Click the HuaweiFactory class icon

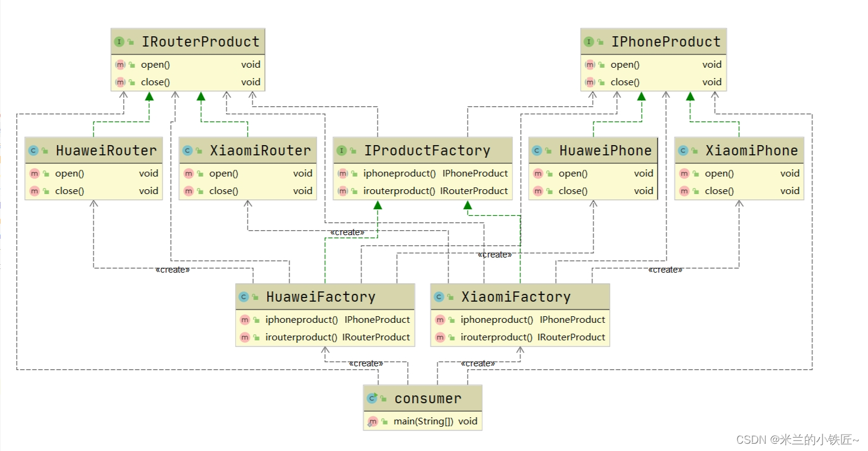(x=244, y=297)
